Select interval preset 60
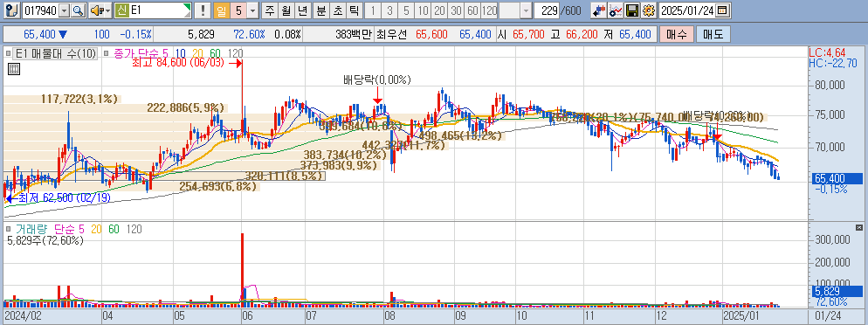 click(472, 10)
